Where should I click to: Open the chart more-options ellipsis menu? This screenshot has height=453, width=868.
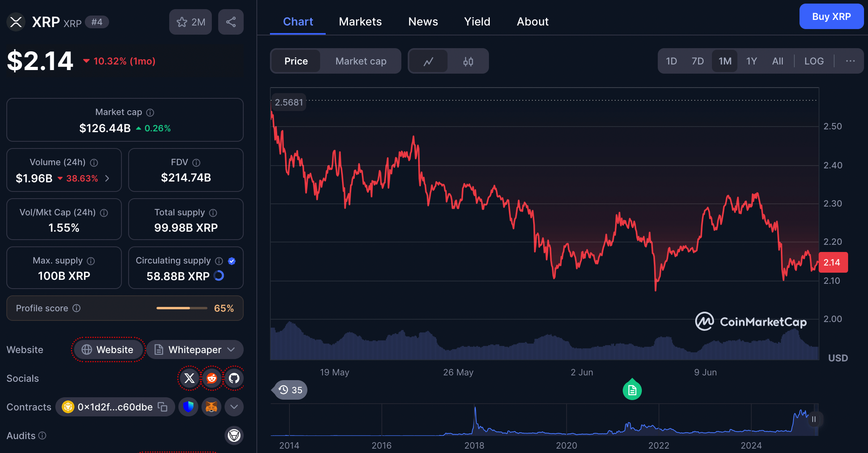click(850, 61)
